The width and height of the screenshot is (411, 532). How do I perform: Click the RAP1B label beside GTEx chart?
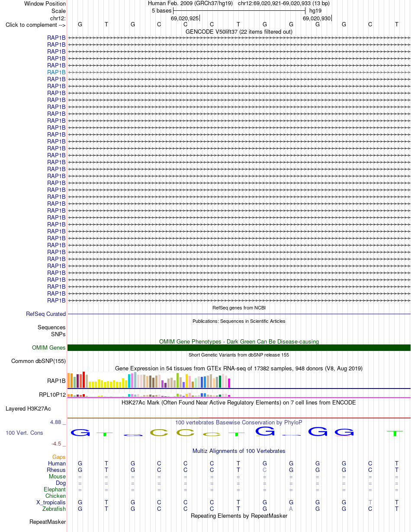[56, 381]
